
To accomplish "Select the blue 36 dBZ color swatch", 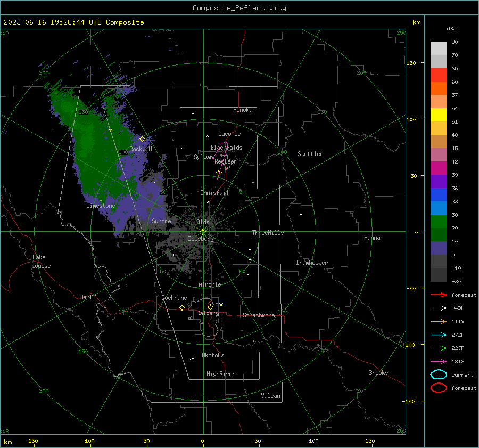I will pyautogui.click(x=439, y=194).
